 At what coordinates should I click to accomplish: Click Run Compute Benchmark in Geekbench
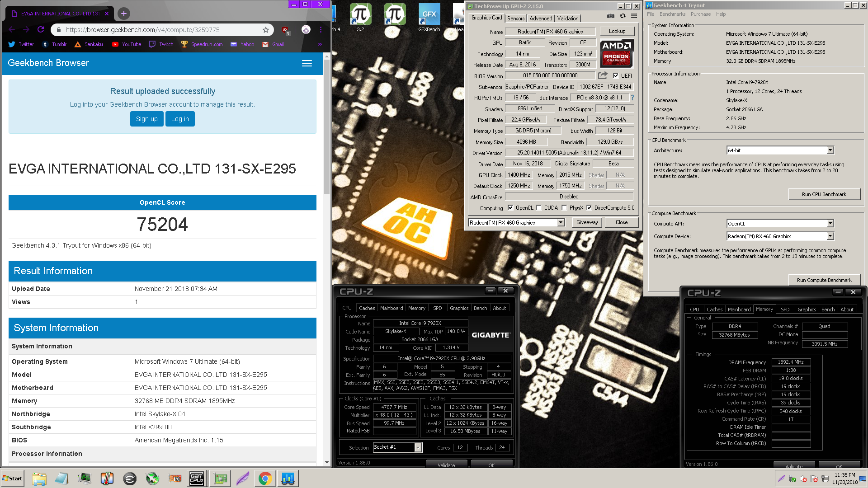coord(824,280)
